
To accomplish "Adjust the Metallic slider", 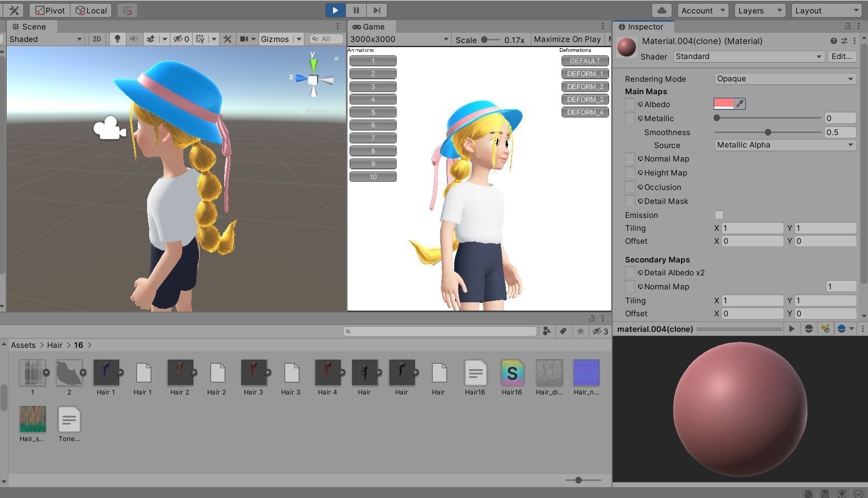I will pos(768,118).
